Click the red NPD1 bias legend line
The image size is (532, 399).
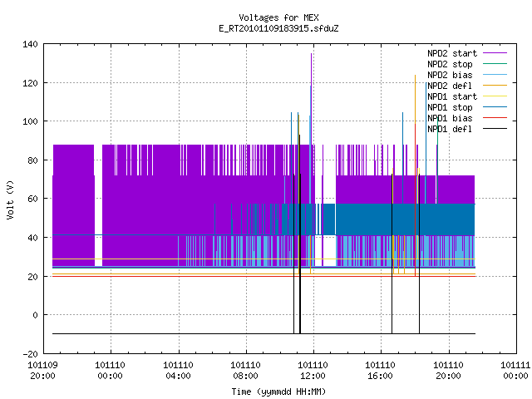pyautogui.click(x=495, y=118)
